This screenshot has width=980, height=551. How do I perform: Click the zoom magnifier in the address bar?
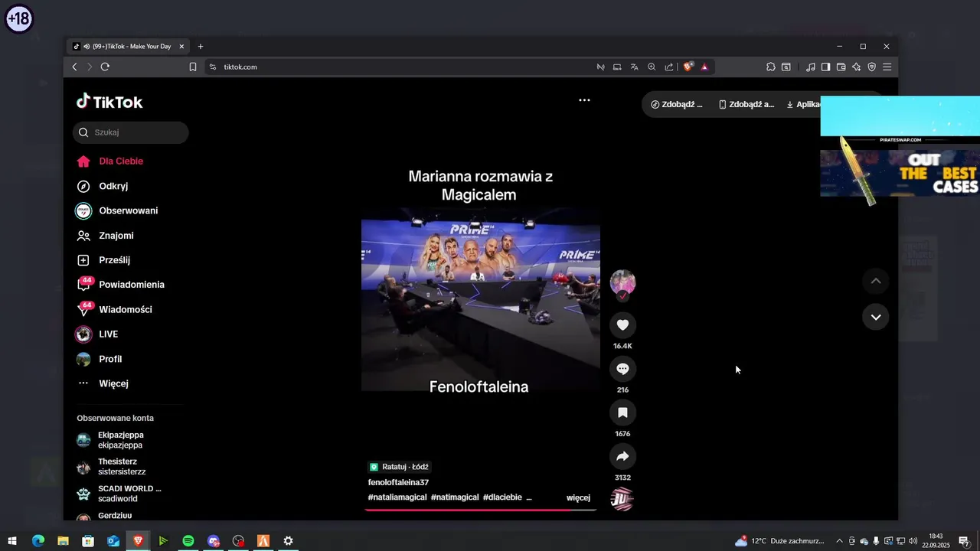point(652,67)
